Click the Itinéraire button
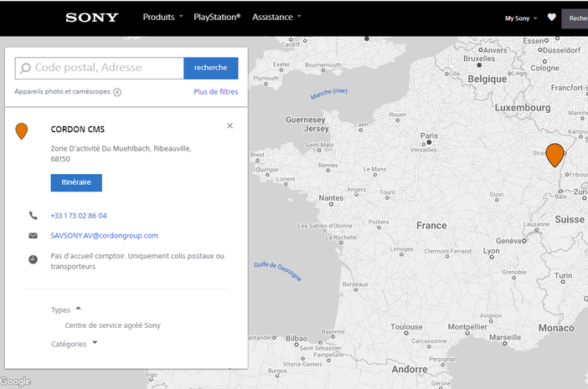Screen dimensions: 588x389 point(76,182)
